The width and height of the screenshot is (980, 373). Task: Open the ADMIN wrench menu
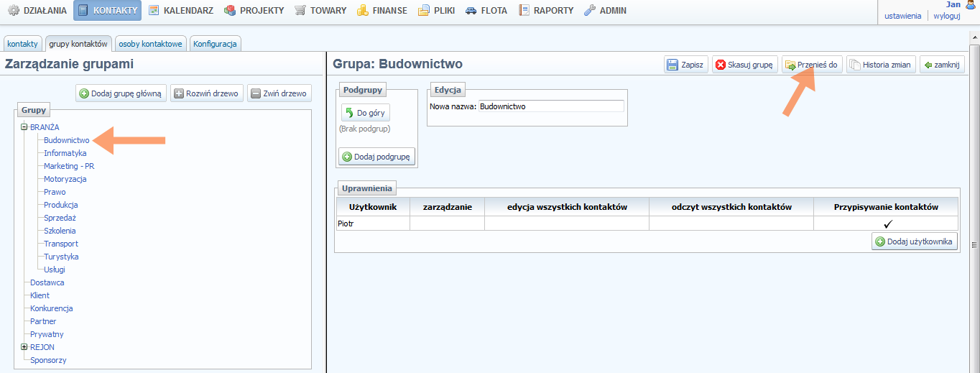click(605, 11)
